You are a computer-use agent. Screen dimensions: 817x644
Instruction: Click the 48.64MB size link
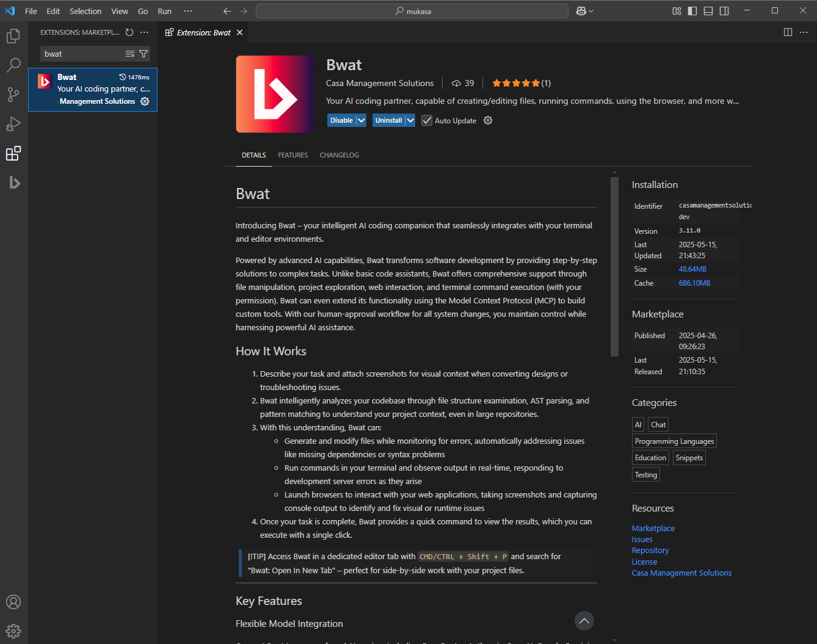692,269
